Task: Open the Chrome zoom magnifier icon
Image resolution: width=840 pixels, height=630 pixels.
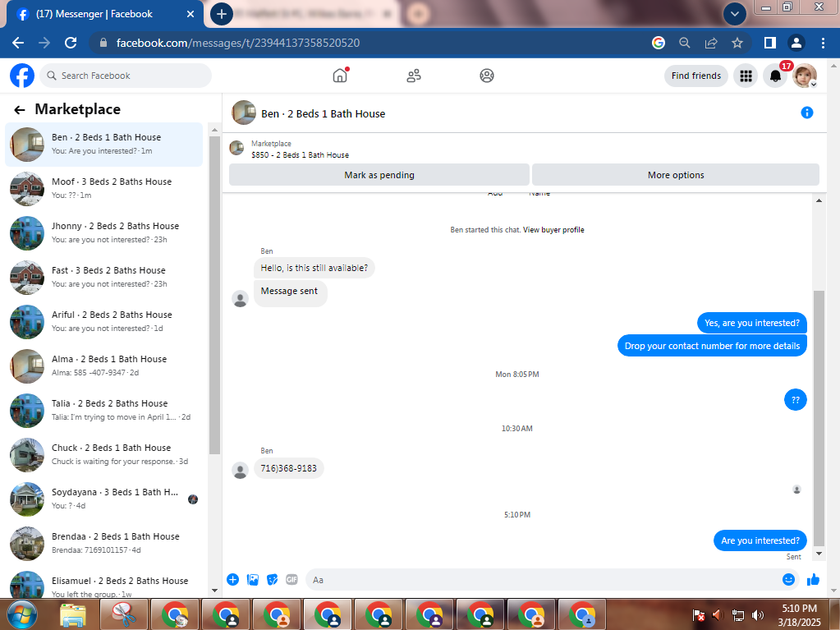Action: coord(685,43)
